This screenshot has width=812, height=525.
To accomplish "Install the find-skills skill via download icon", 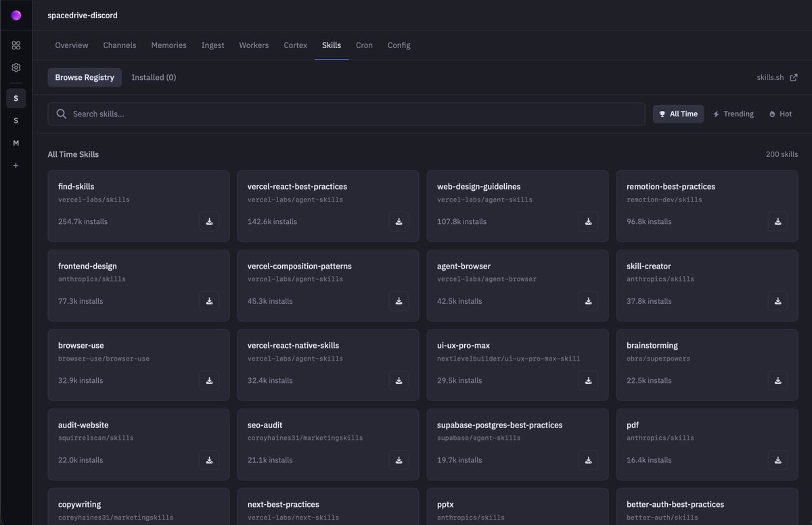I will click(209, 221).
